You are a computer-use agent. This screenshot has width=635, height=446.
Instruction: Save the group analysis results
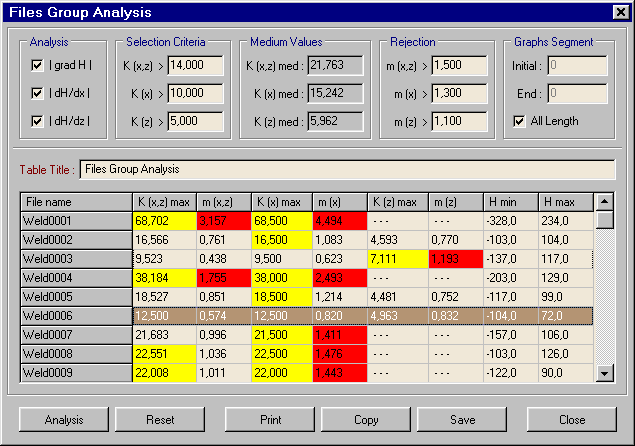462,420
